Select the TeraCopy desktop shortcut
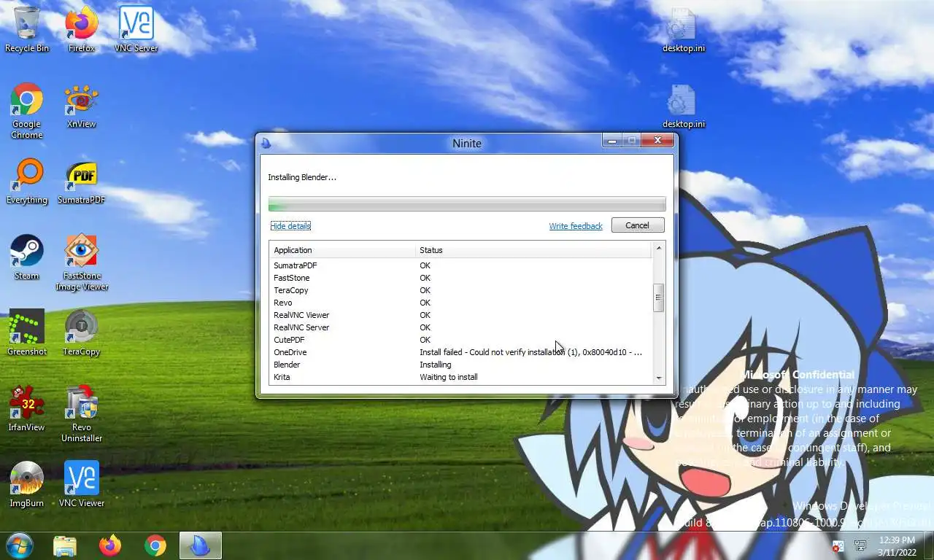Screen dimensions: 934x560 pos(82,333)
